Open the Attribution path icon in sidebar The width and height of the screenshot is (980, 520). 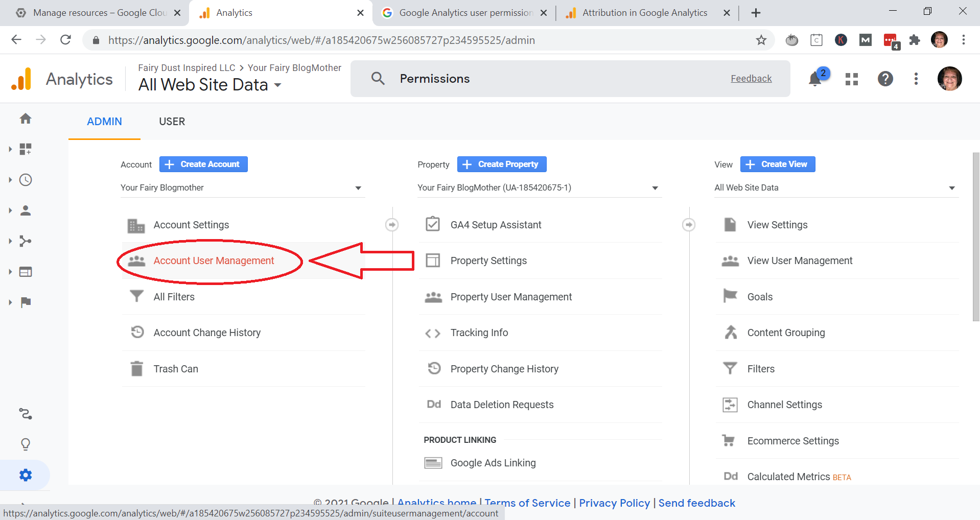pos(26,414)
